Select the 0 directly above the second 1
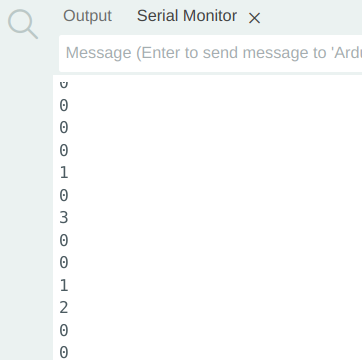The height and width of the screenshot is (360, 362). pyautogui.click(x=64, y=263)
